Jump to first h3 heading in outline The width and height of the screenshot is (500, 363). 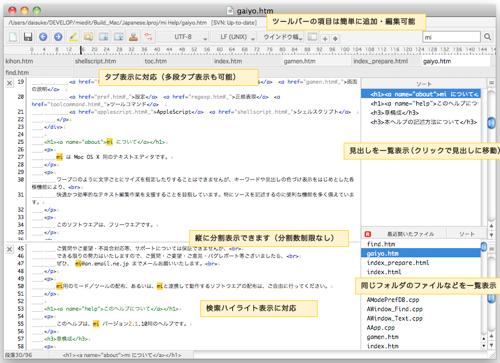(x=421, y=113)
